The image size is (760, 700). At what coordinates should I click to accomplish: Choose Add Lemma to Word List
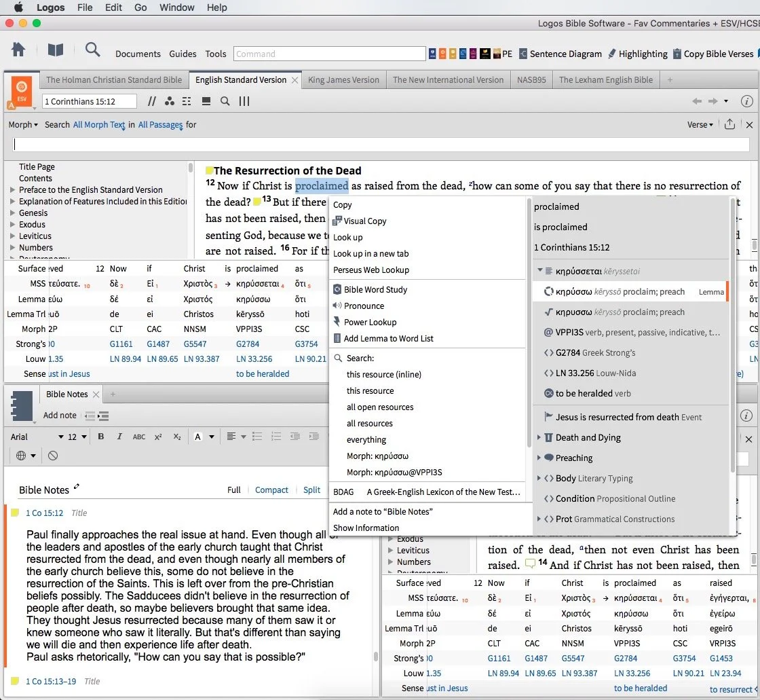click(x=388, y=339)
